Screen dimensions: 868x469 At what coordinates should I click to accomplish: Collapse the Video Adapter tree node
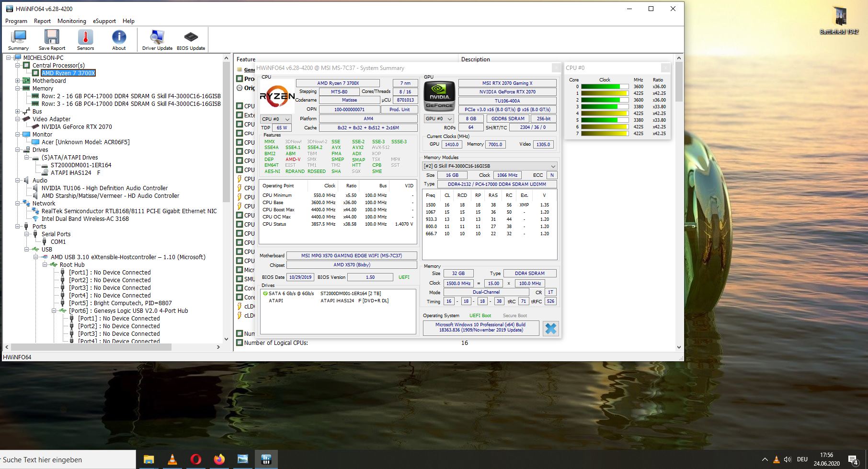pyautogui.click(x=17, y=119)
